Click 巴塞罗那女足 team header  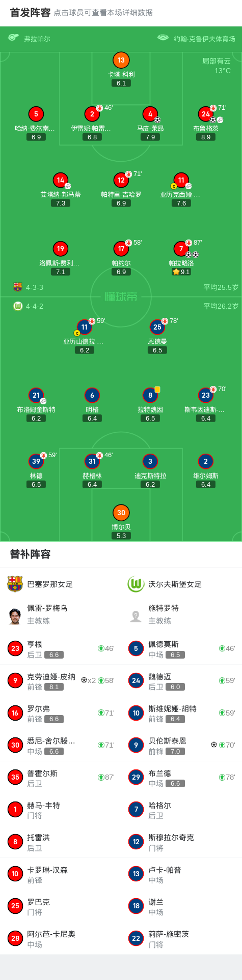[50, 584]
